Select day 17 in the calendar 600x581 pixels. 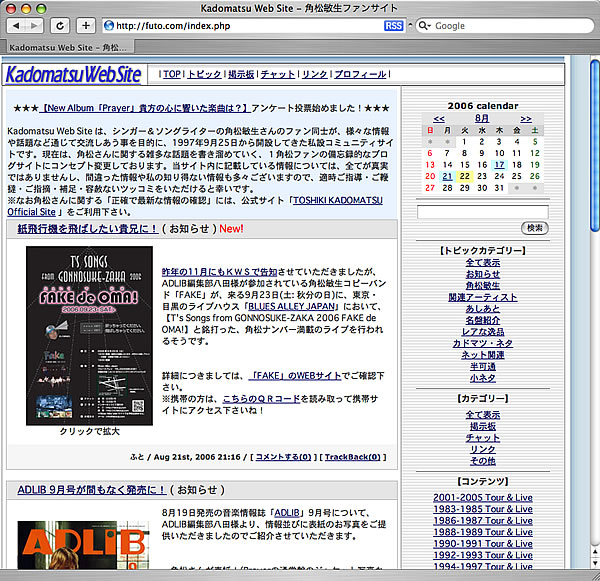pyautogui.click(x=499, y=165)
